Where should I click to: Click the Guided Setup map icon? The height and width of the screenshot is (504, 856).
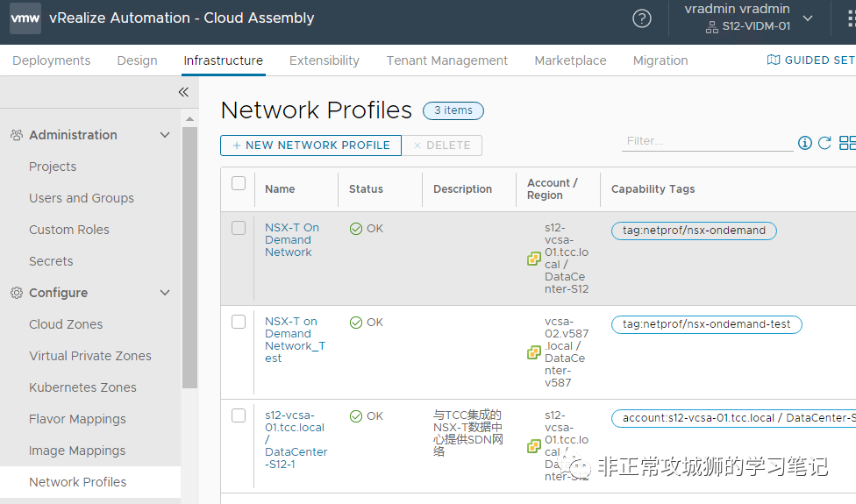click(773, 60)
